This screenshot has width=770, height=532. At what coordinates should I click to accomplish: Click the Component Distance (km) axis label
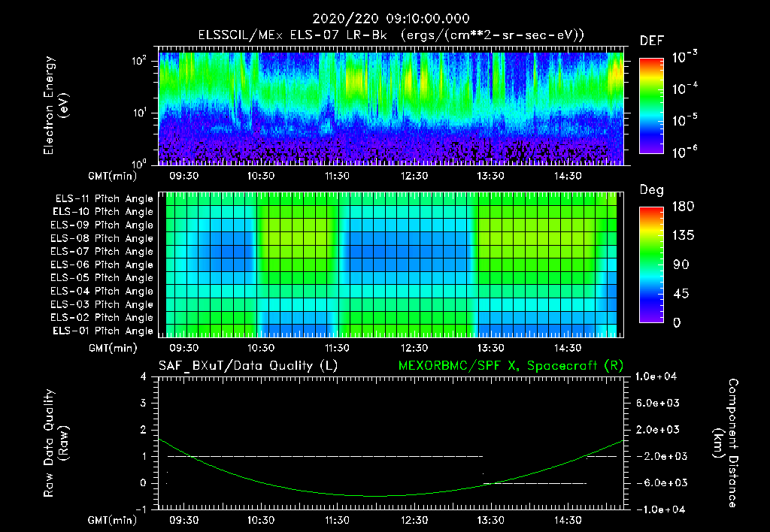pos(725,443)
